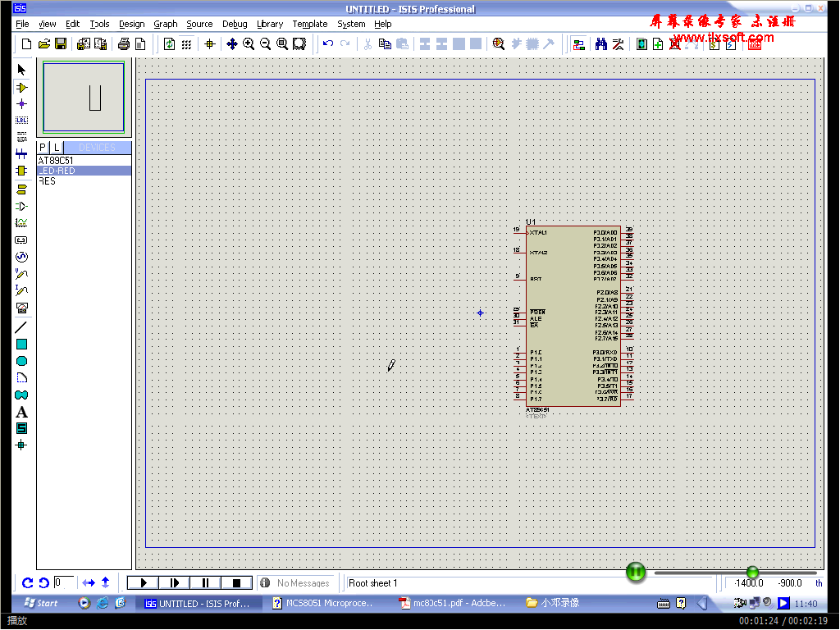Toggle horizontal mirror flip button
This screenshot has height=630, width=840.
click(x=89, y=582)
